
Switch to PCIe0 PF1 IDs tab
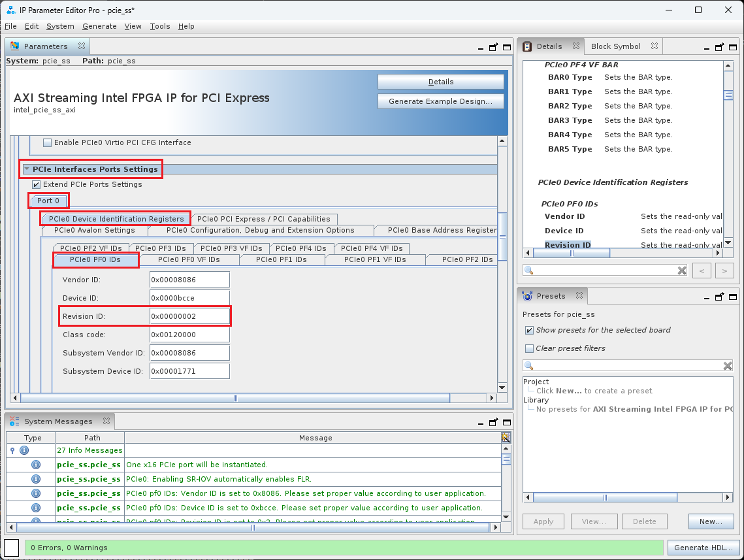coord(282,259)
